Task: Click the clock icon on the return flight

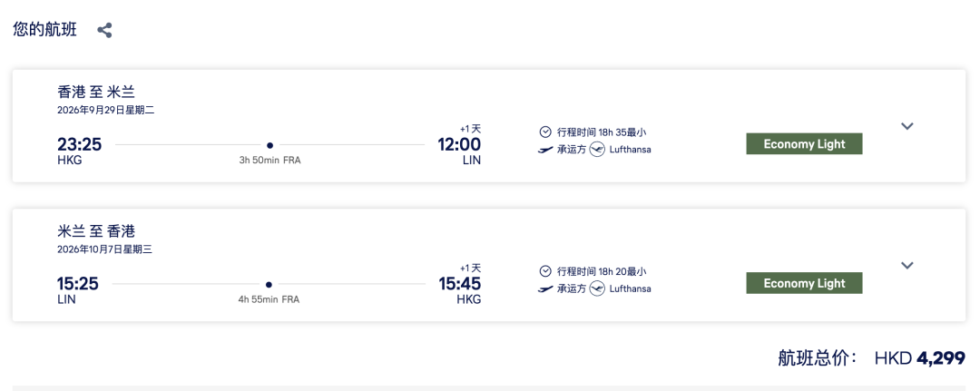Action: 545,271
